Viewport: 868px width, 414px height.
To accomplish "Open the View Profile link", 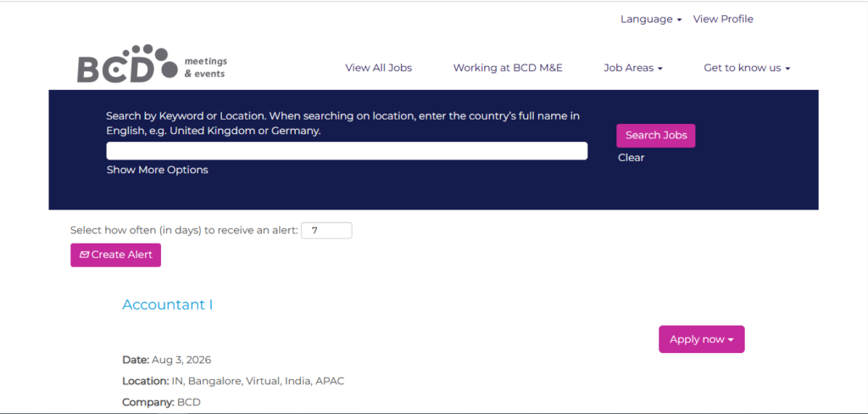I will (x=723, y=20).
